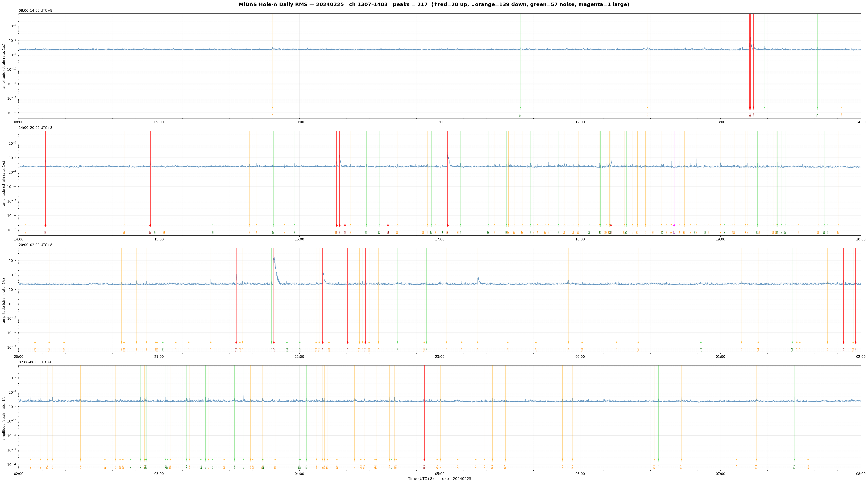The height and width of the screenshot is (483, 868).
Task: Click the '04:00' time tick label
Action: tap(299, 474)
